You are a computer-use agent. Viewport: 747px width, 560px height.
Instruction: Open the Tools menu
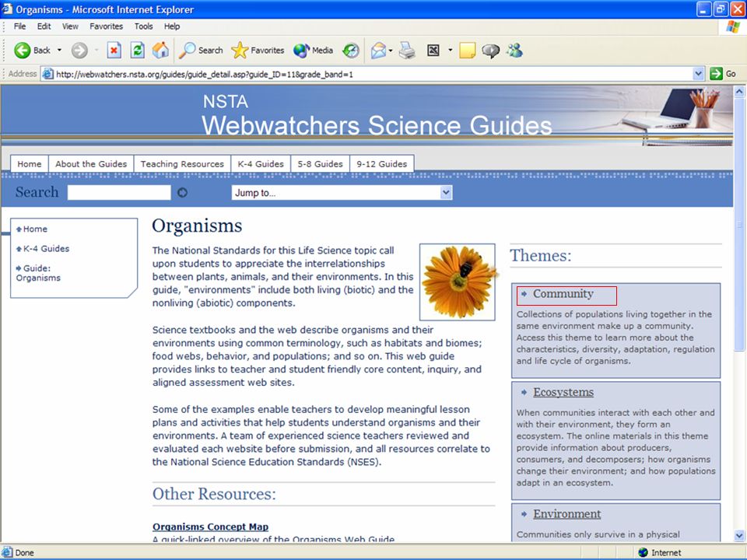tap(143, 26)
